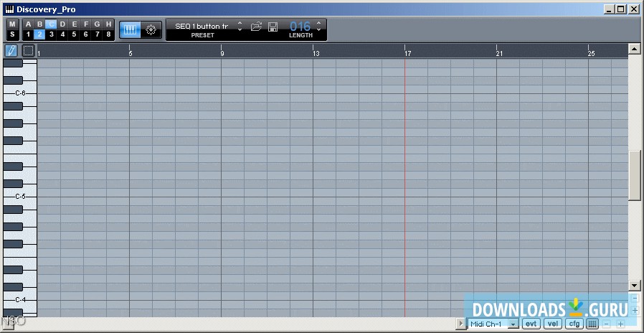This screenshot has width=644, height=333.
Task: Click ruler marker 13
Action: (x=316, y=53)
